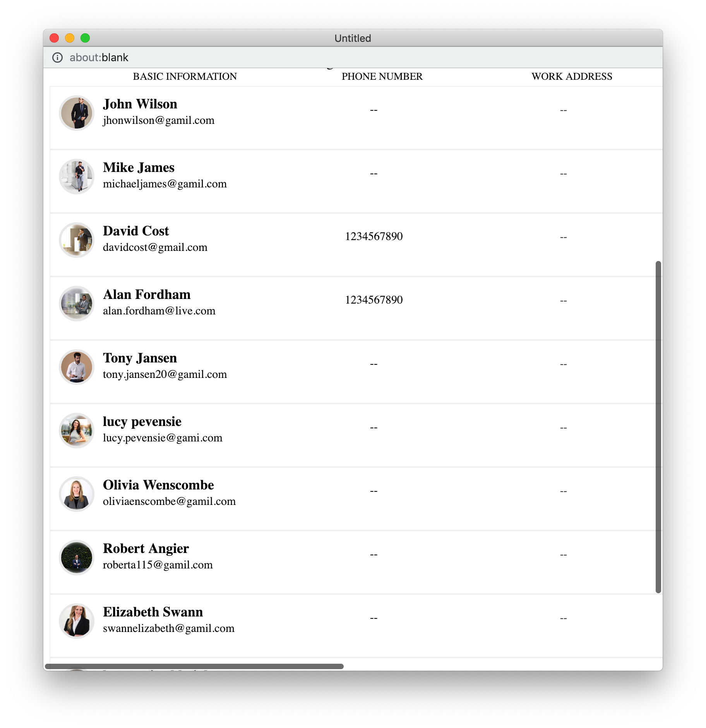This screenshot has width=706, height=728.
Task: Click John Wilson's profile avatar
Action: pyautogui.click(x=77, y=113)
